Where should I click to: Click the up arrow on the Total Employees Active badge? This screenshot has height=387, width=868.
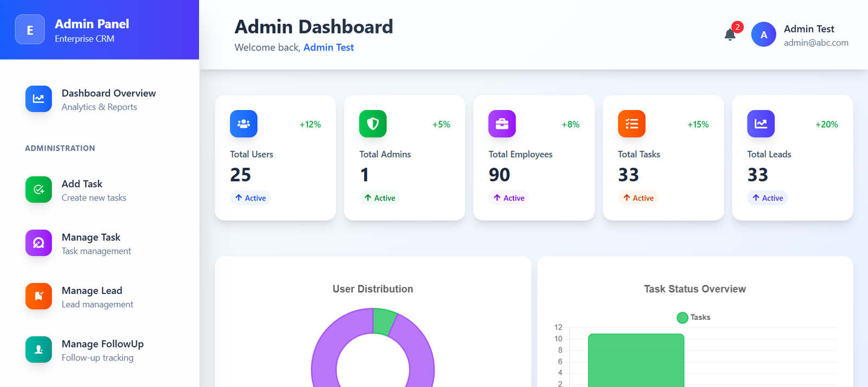pos(497,198)
